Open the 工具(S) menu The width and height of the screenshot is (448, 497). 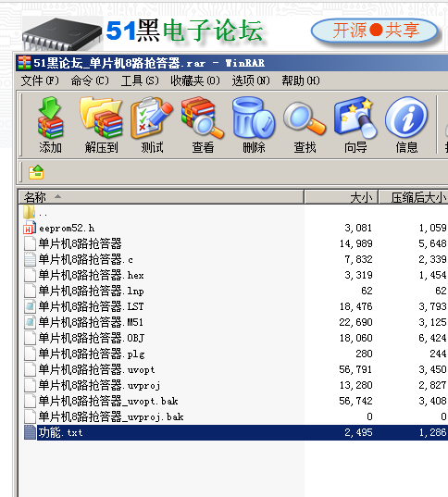click(x=140, y=81)
